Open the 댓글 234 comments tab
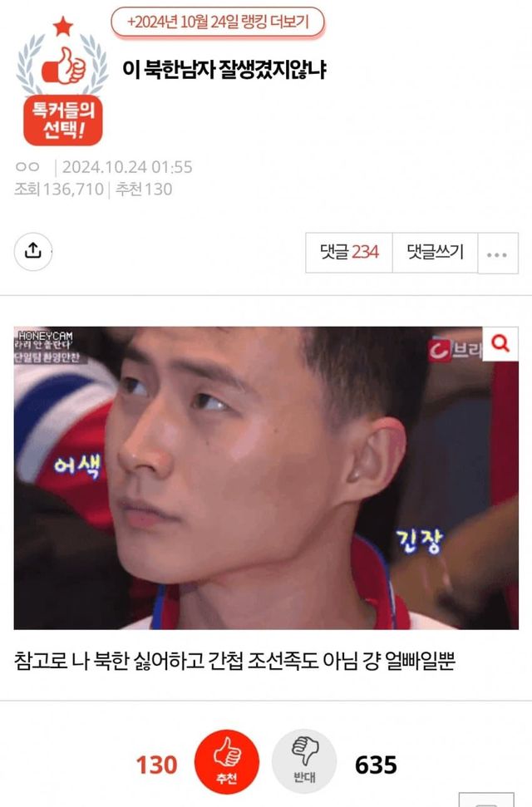This screenshot has width=532, height=807. 349,252
